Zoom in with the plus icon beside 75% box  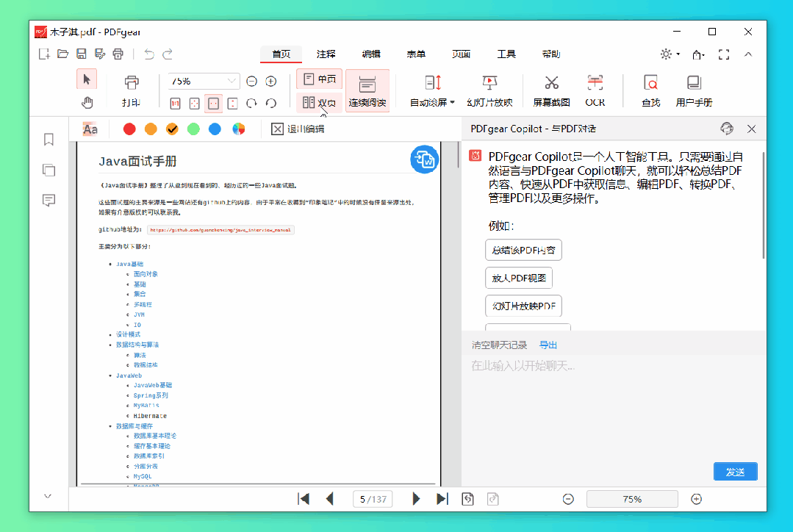[271, 81]
